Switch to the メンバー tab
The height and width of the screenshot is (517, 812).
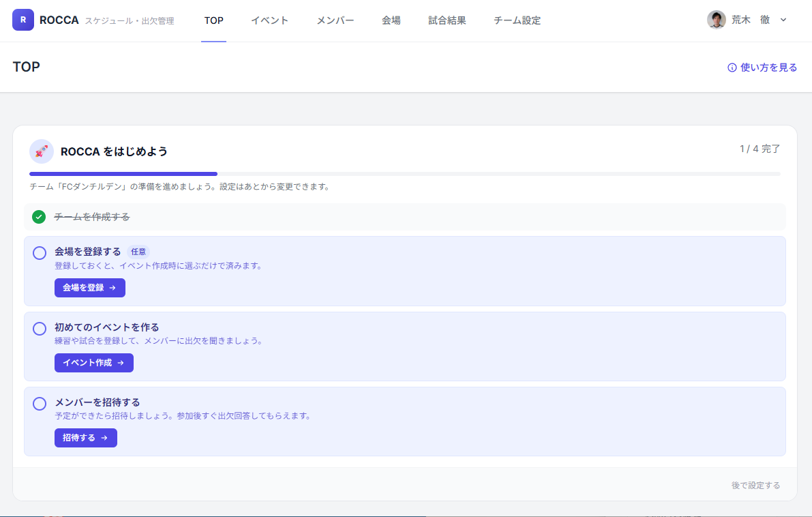tap(335, 20)
